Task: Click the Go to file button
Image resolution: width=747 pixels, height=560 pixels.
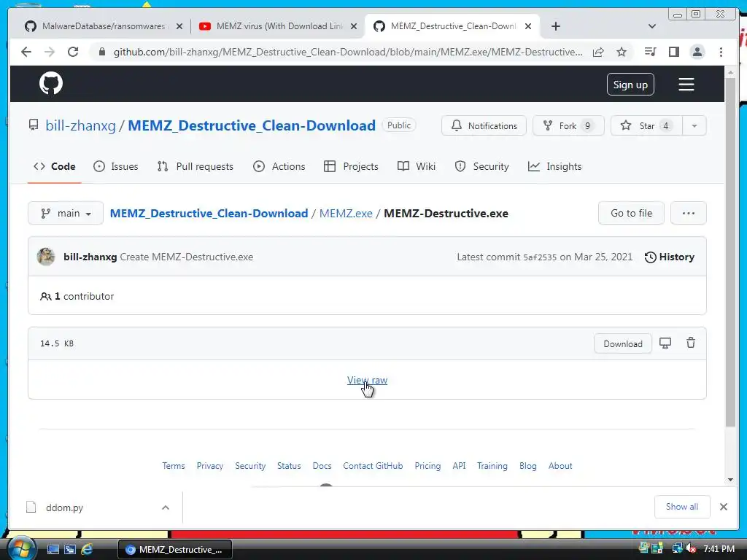Action: click(631, 214)
